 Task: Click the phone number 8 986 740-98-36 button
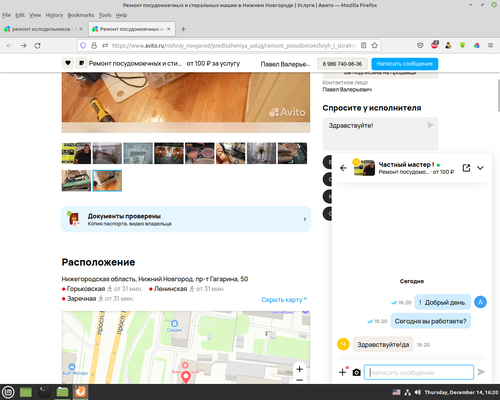click(342, 64)
